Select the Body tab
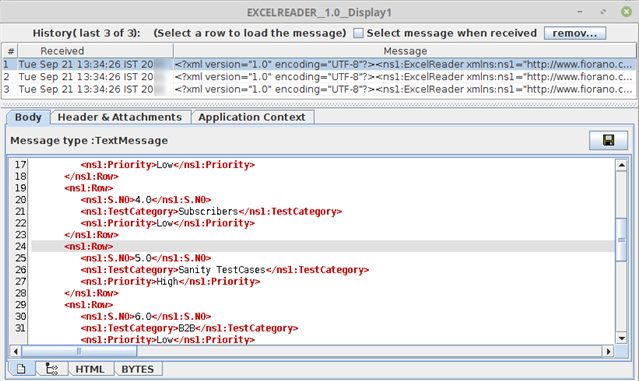639x381 pixels. [28, 117]
